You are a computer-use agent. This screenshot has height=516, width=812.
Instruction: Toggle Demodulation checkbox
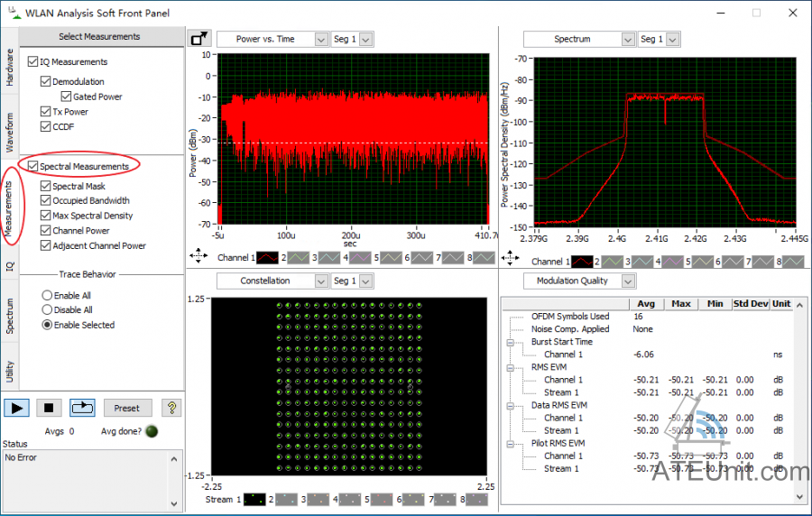coord(46,81)
